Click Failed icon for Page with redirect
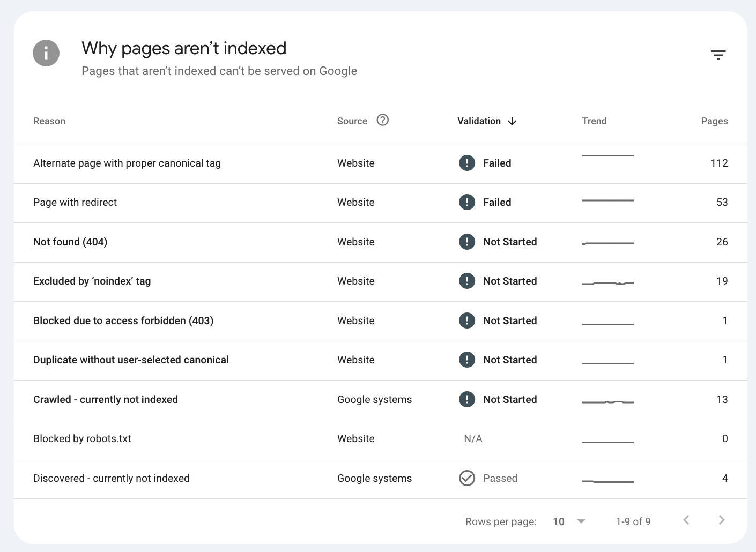The width and height of the screenshot is (756, 552). [467, 202]
